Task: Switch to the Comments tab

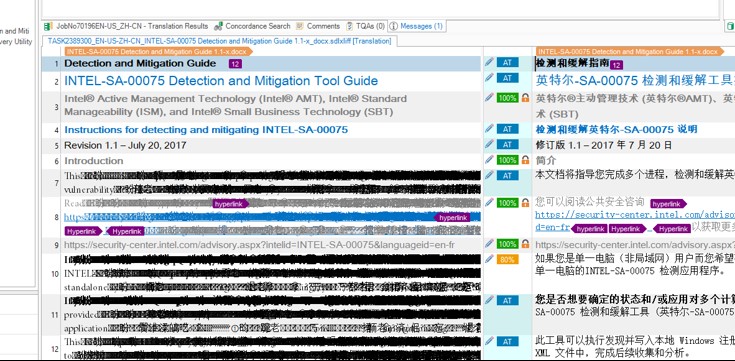Action: [318, 26]
